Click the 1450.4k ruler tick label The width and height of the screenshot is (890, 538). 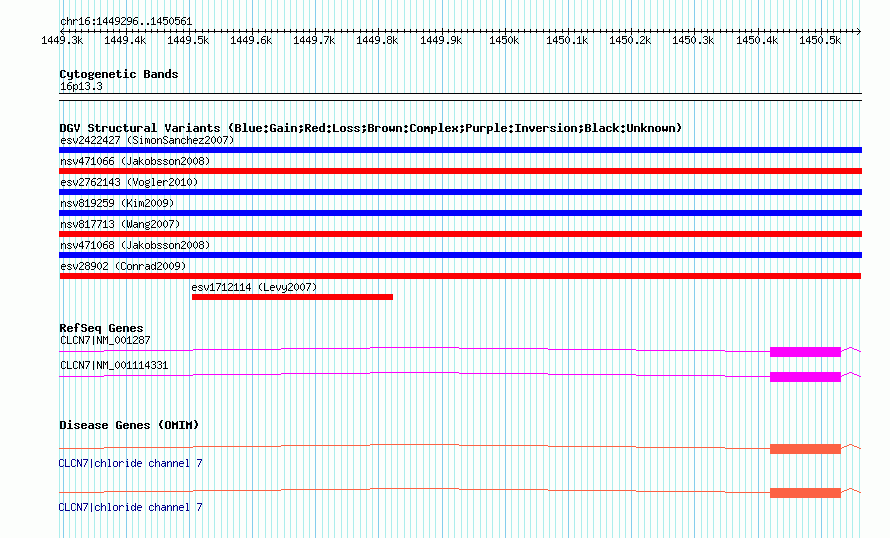(x=757, y=40)
